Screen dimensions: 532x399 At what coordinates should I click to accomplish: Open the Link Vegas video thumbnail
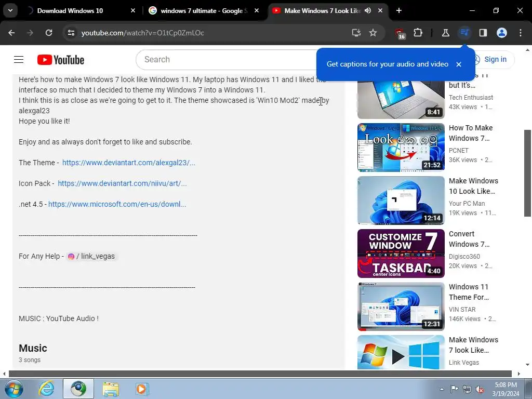pos(401,352)
